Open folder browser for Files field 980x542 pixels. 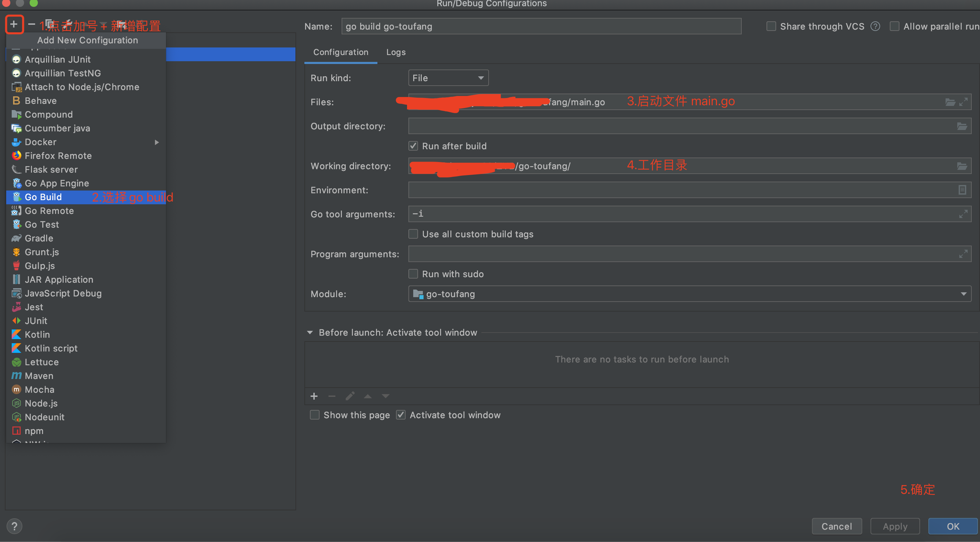[x=950, y=102]
